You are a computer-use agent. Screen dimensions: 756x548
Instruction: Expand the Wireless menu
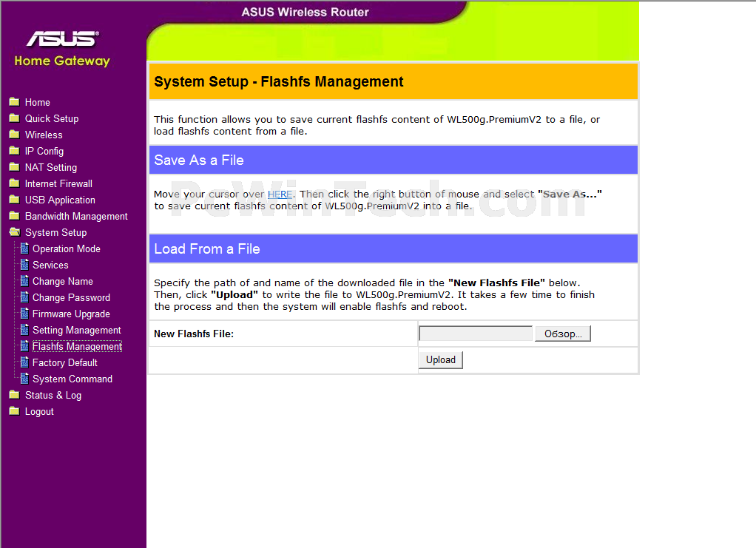[x=44, y=135]
